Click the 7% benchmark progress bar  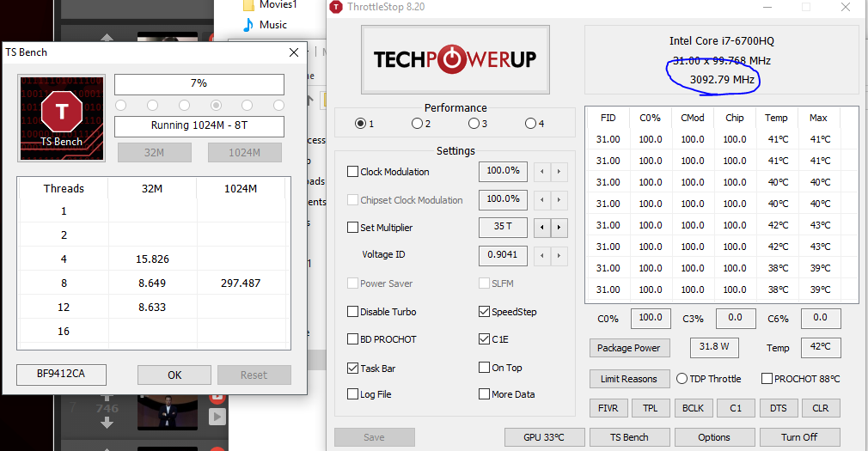pyautogui.click(x=199, y=84)
